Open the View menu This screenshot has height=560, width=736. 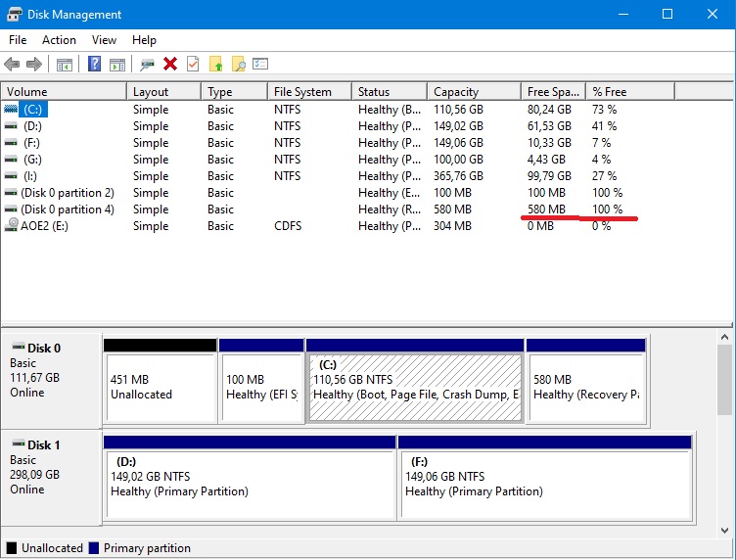point(104,40)
